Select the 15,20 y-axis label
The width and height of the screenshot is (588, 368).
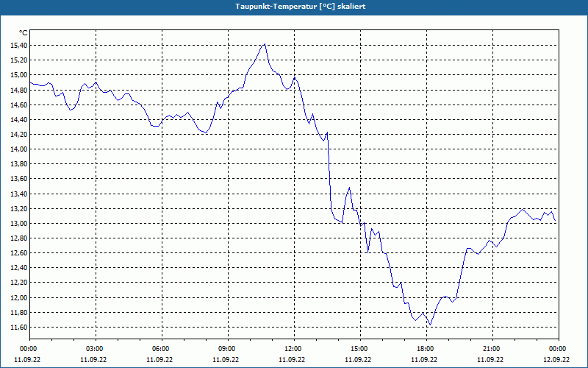click(x=19, y=60)
